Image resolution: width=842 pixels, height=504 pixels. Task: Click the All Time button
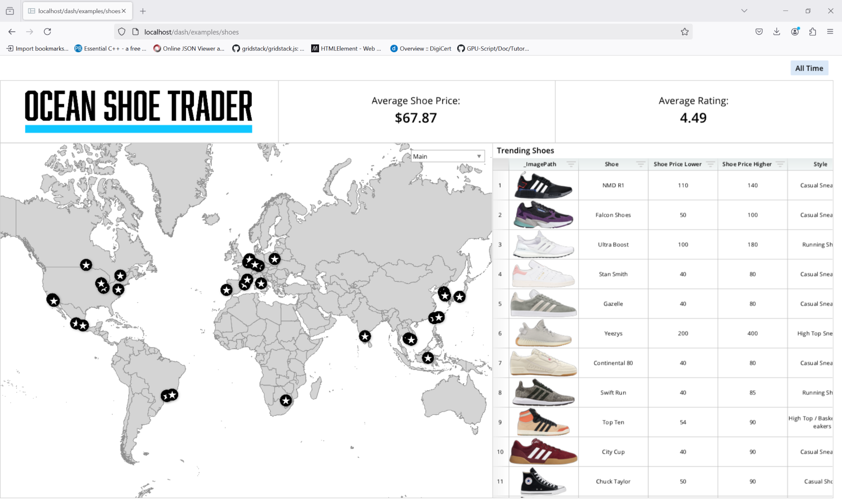click(809, 68)
